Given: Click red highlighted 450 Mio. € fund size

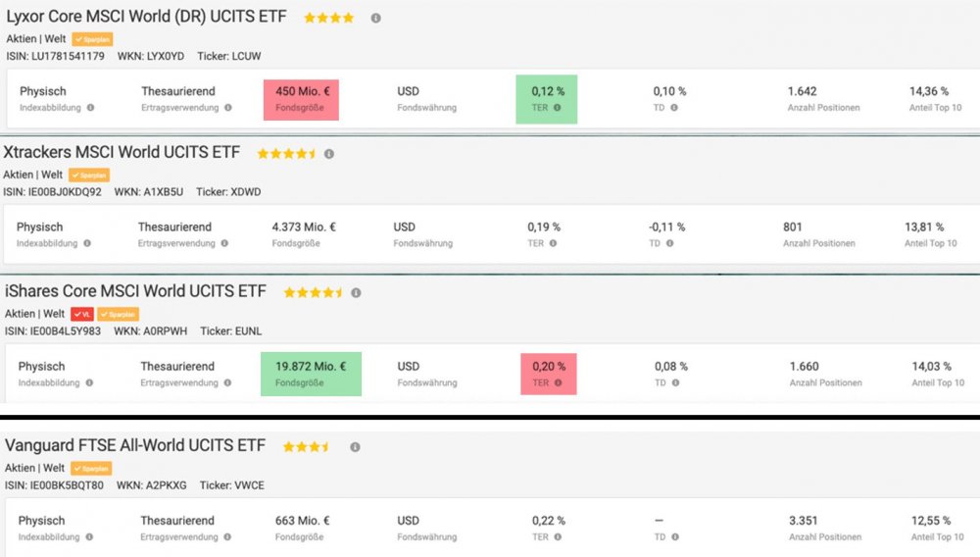Looking at the screenshot, I should (301, 99).
